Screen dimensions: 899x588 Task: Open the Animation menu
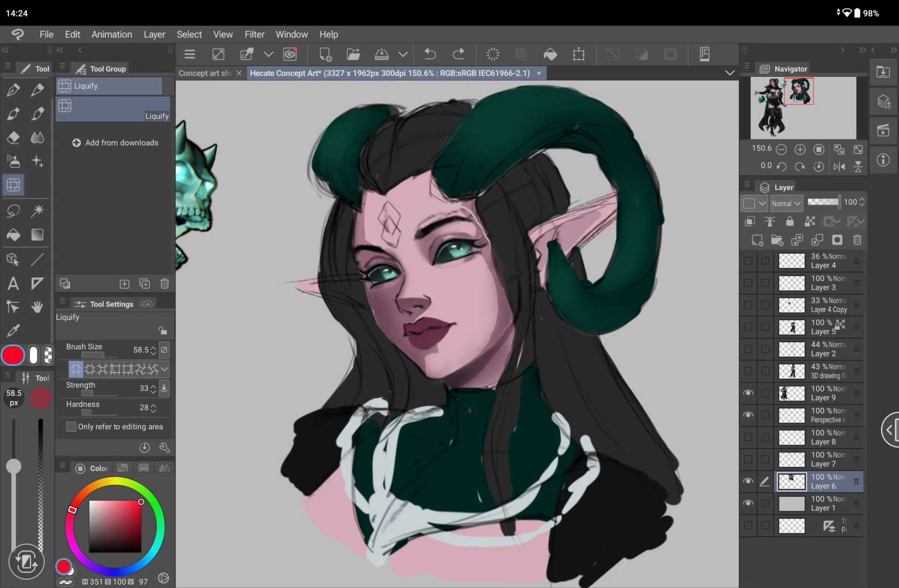click(x=111, y=34)
